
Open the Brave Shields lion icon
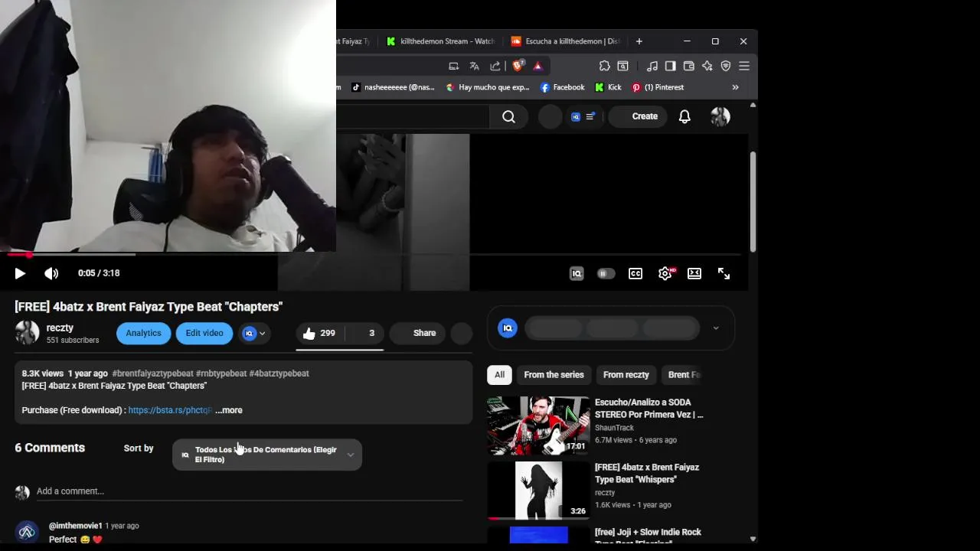pos(518,66)
